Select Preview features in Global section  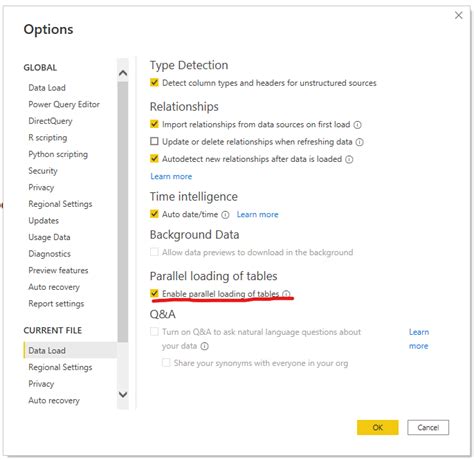tap(58, 270)
